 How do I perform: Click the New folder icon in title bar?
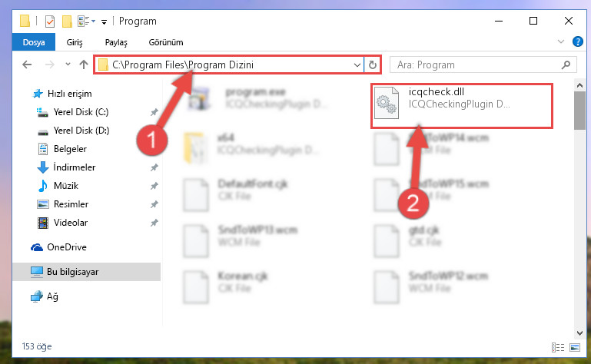67,21
